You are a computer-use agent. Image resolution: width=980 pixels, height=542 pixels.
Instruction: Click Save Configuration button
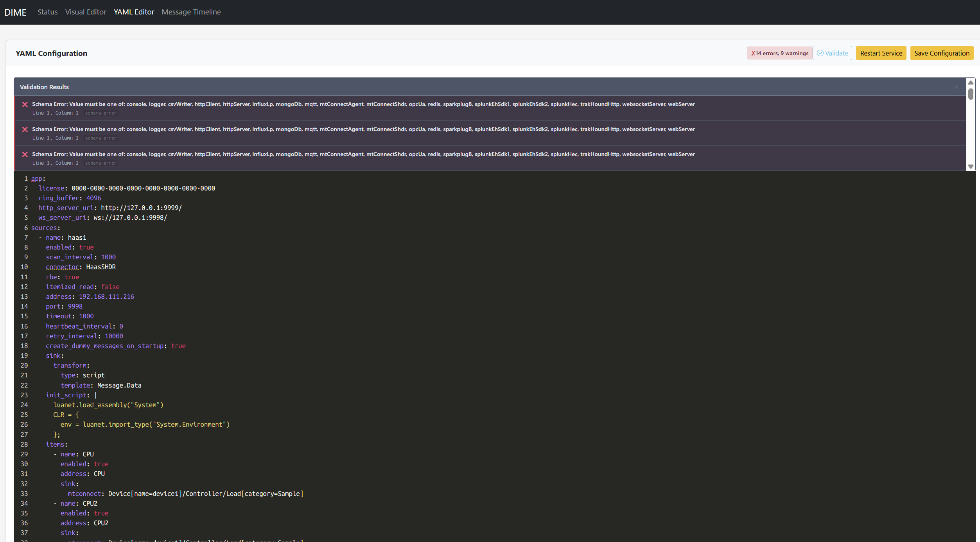click(942, 53)
